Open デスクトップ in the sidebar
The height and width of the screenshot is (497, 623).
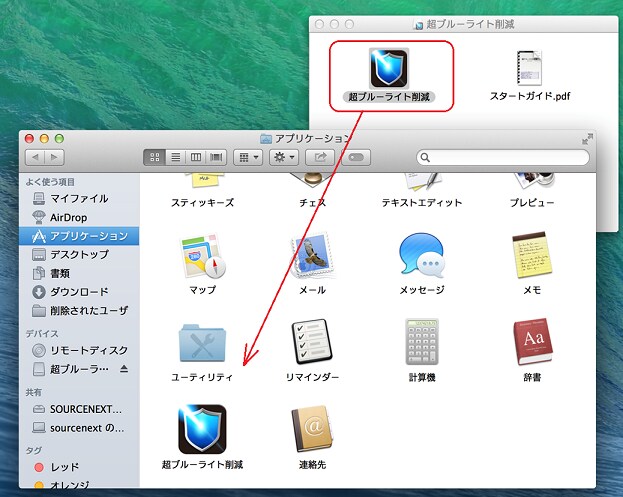(x=79, y=254)
